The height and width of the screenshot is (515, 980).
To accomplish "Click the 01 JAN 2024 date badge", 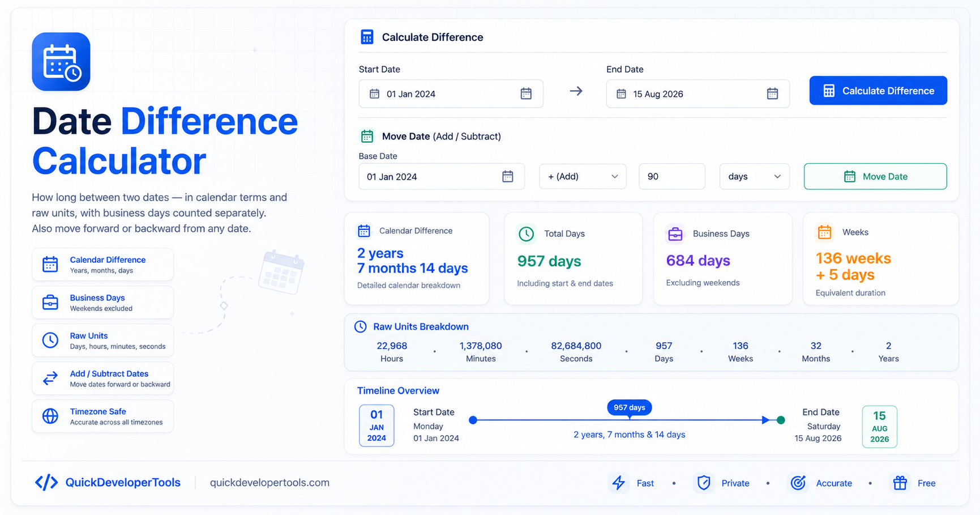I will pyautogui.click(x=376, y=426).
